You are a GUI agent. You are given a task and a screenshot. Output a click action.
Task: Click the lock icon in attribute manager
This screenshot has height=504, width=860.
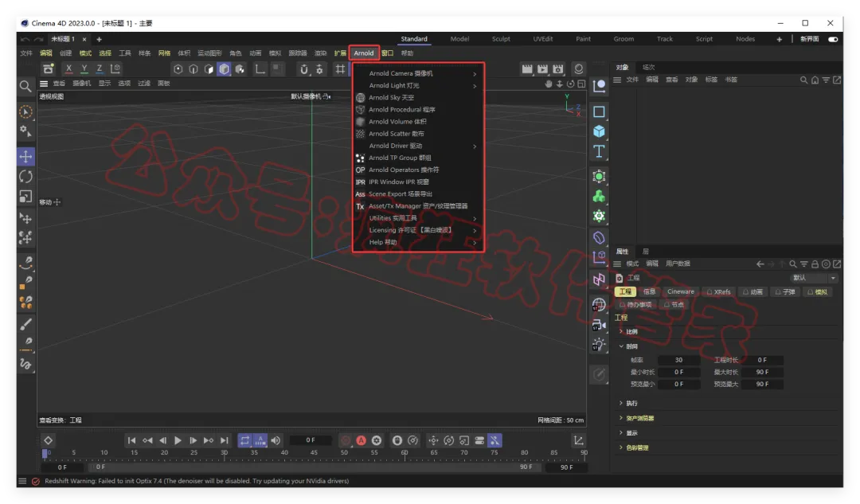point(815,264)
